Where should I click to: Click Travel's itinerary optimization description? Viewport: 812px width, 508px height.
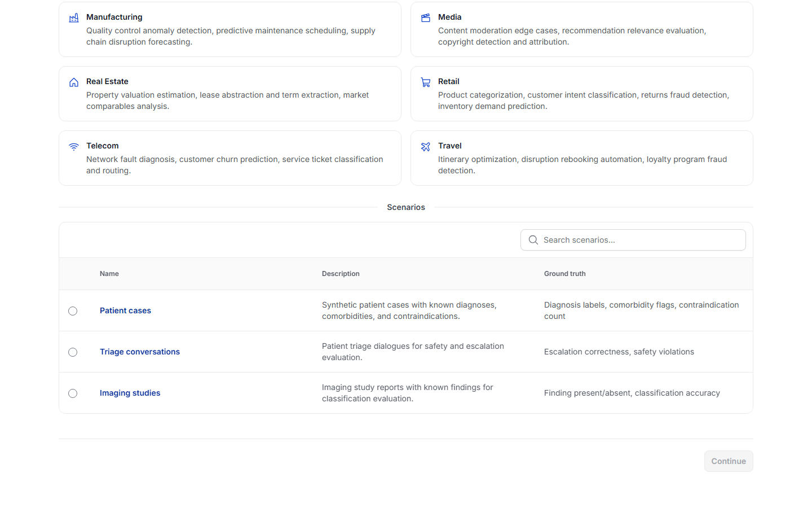(582, 165)
